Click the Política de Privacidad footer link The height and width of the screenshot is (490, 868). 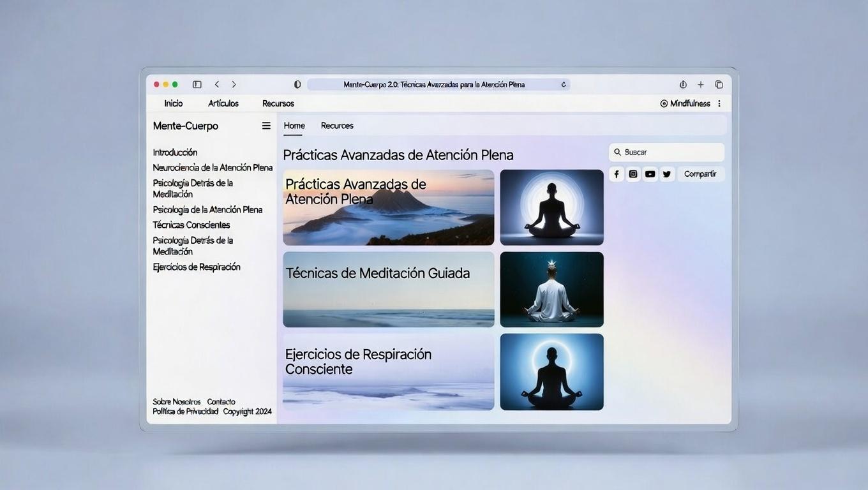pyautogui.click(x=185, y=412)
